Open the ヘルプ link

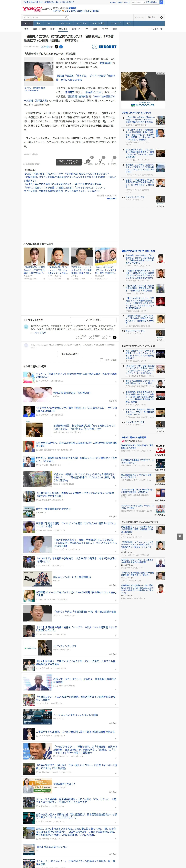click(x=127, y=2)
